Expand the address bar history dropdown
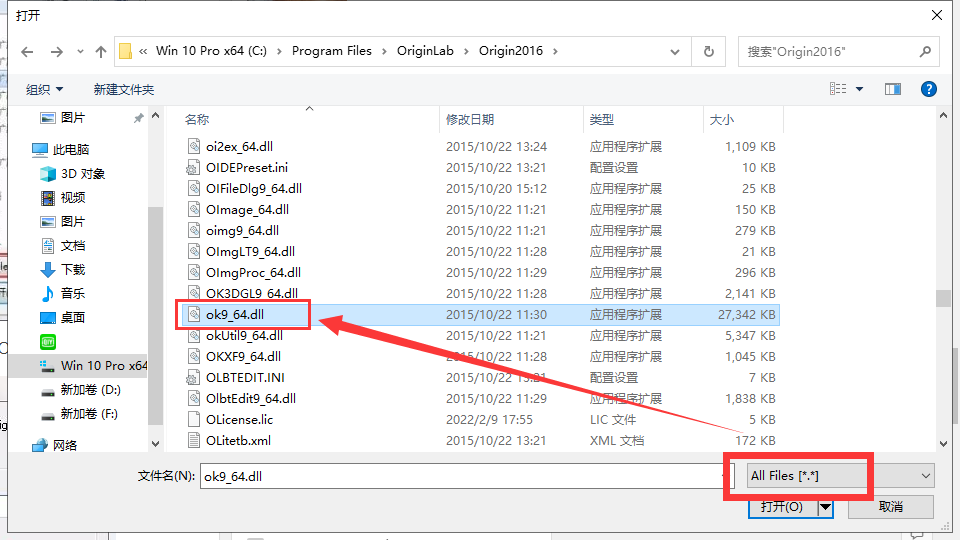The width and height of the screenshot is (960, 540). 675,52
